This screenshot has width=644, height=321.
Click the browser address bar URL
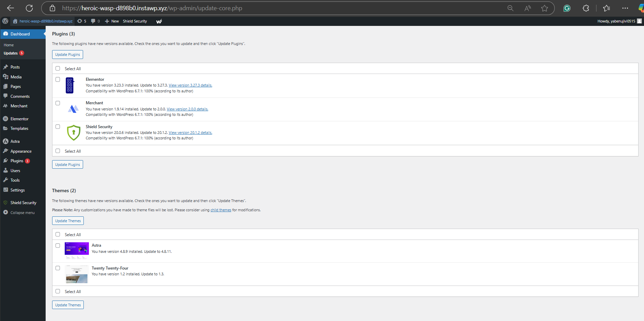click(x=152, y=8)
